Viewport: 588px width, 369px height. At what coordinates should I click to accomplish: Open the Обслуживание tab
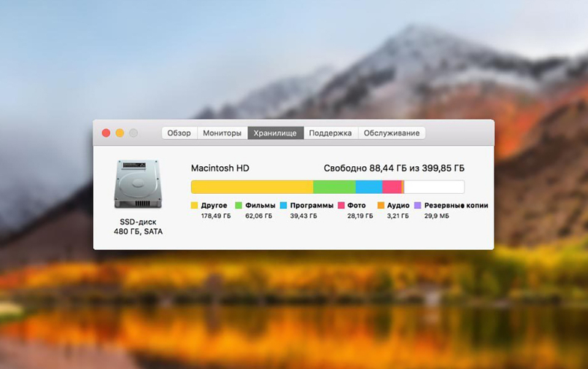click(x=392, y=133)
